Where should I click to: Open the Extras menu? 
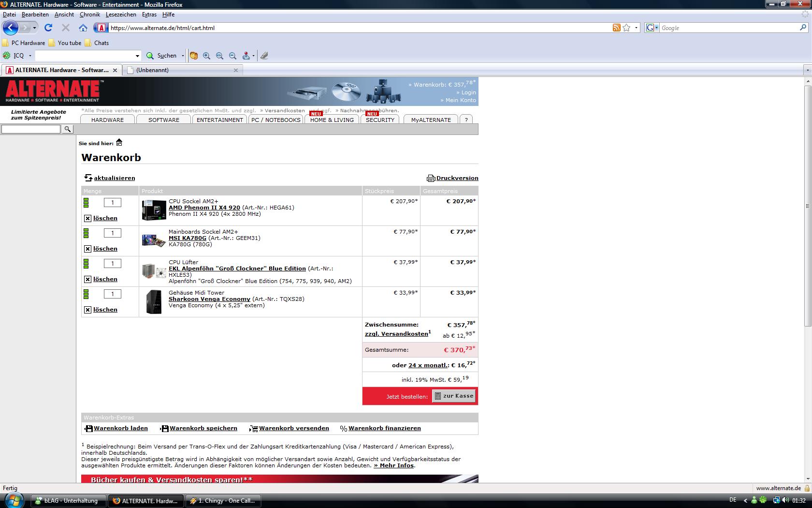(149, 15)
